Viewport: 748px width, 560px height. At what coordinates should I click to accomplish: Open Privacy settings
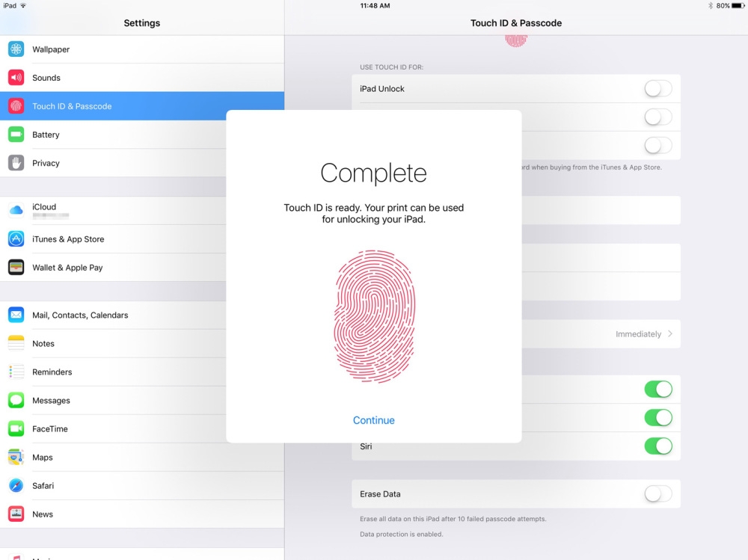pos(113,163)
